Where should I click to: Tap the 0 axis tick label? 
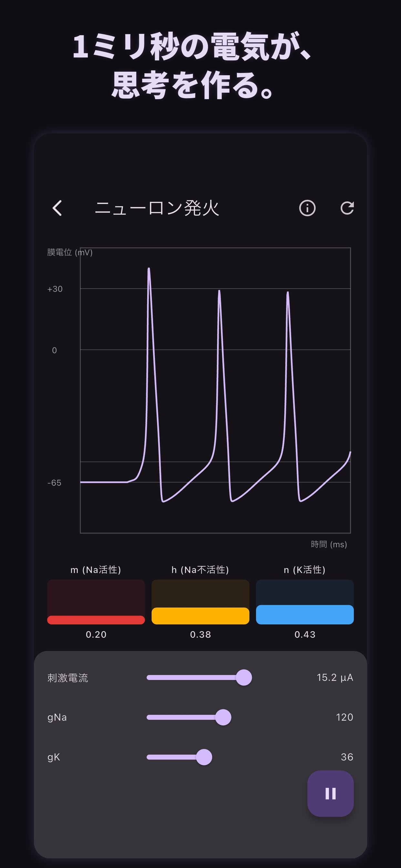point(54,350)
